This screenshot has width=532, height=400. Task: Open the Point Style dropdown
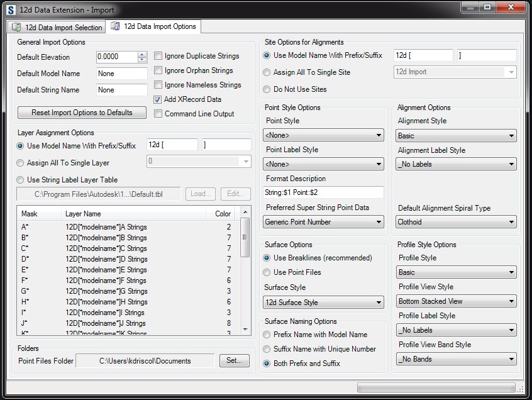(323, 135)
